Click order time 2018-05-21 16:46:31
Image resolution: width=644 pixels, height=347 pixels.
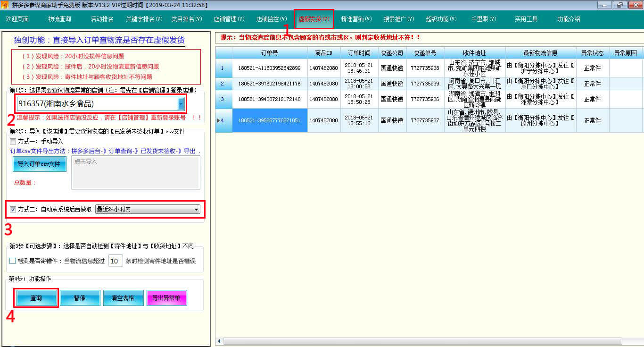[359, 68]
